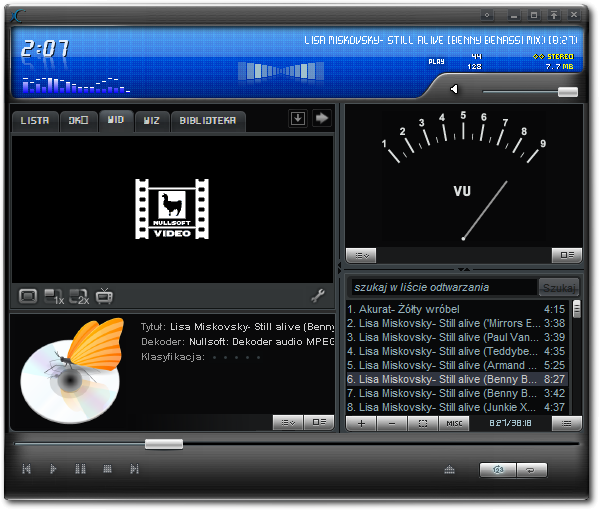599x510 pixels.
Task: Click the playlist scrollbar handle
Action: click(x=576, y=309)
